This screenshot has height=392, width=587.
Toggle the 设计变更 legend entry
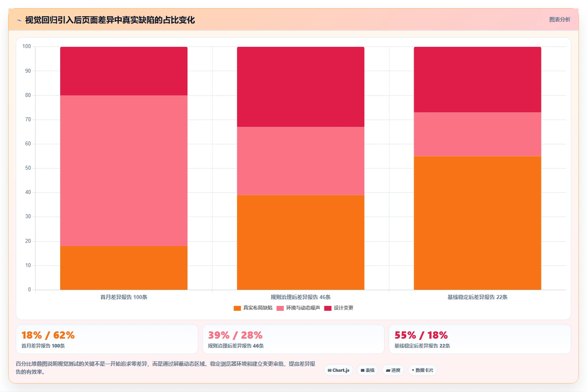tap(339, 308)
